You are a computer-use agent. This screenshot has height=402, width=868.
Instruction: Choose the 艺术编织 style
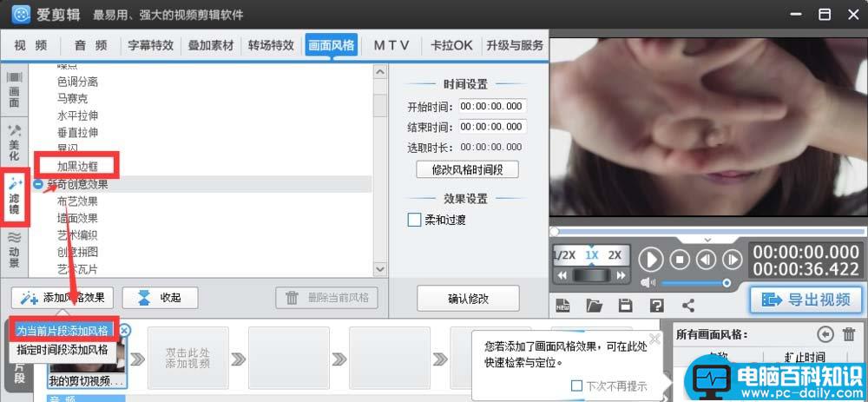tap(77, 235)
